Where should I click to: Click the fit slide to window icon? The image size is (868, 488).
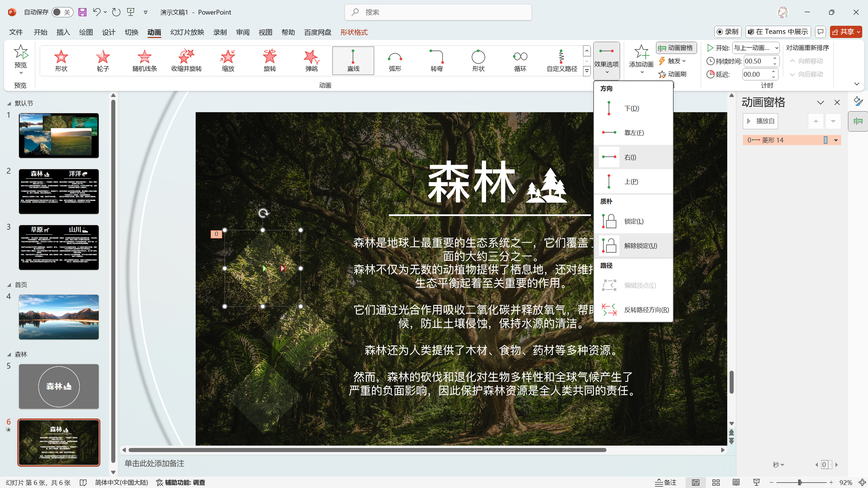pyautogui.click(x=862, y=482)
